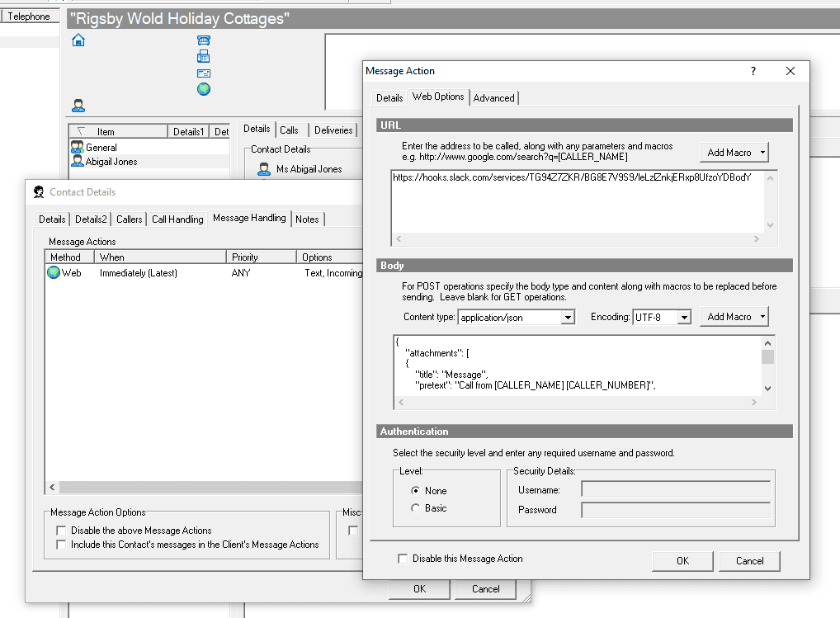
Task: Click Cancel in the Message Action dialog
Action: click(749, 561)
